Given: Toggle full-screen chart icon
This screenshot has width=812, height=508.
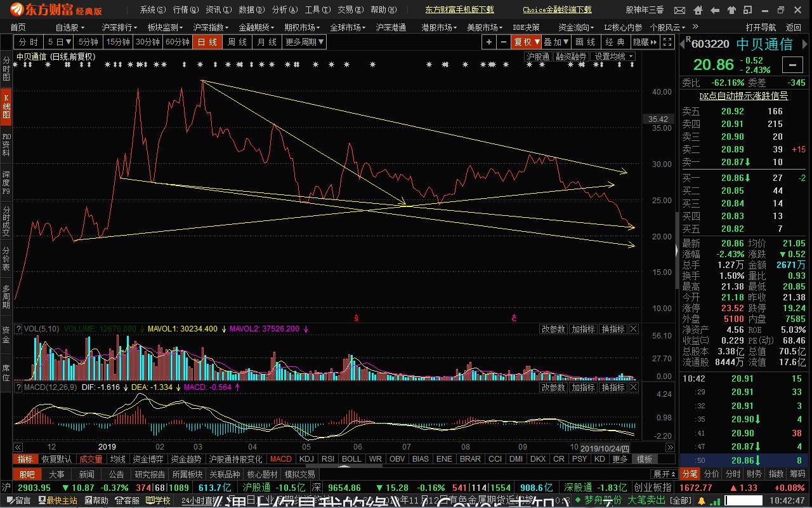Looking at the screenshot, I should 667,42.
